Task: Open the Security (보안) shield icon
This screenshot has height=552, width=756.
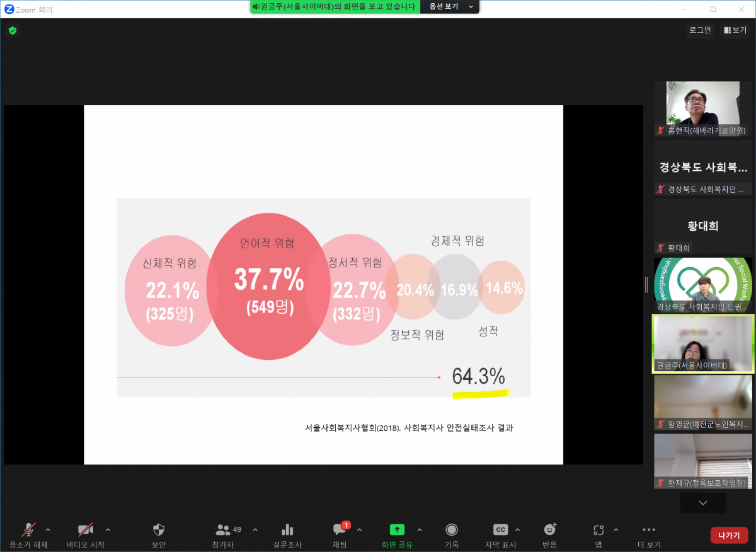Action: (159, 530)
